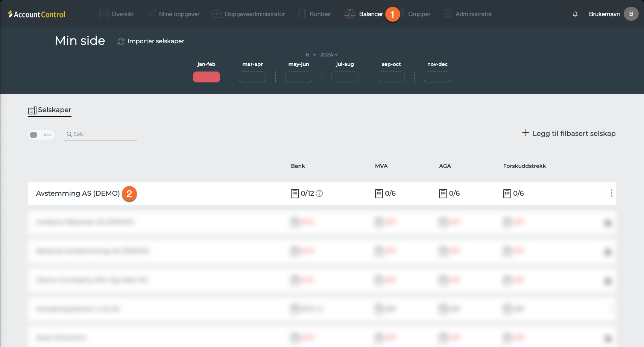
Task: Select the mar-apr period box
Action: click(x=252, y=77)
